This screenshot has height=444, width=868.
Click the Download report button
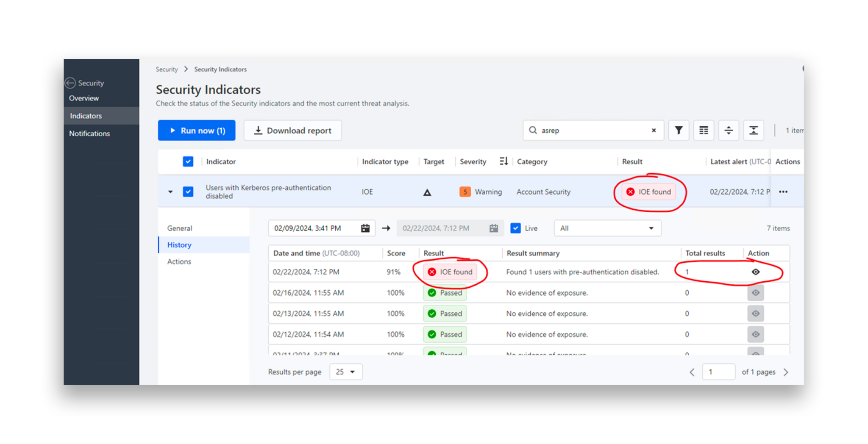(292, 130)
